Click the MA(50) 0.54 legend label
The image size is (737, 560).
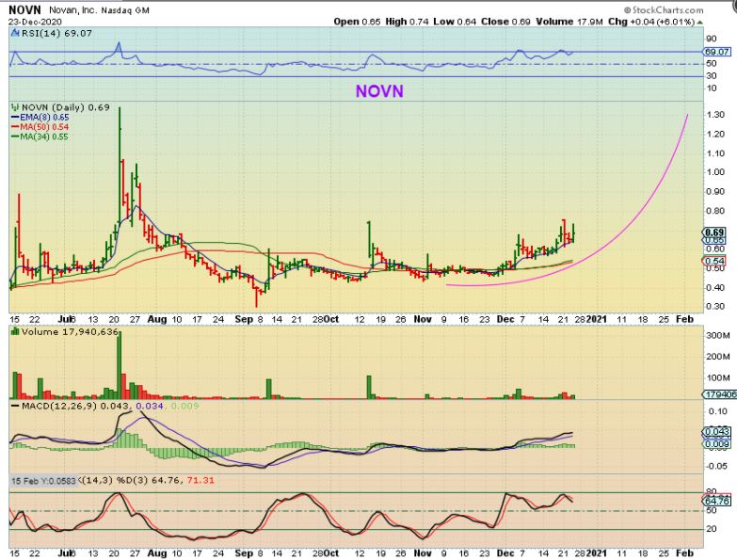point(44,127)
